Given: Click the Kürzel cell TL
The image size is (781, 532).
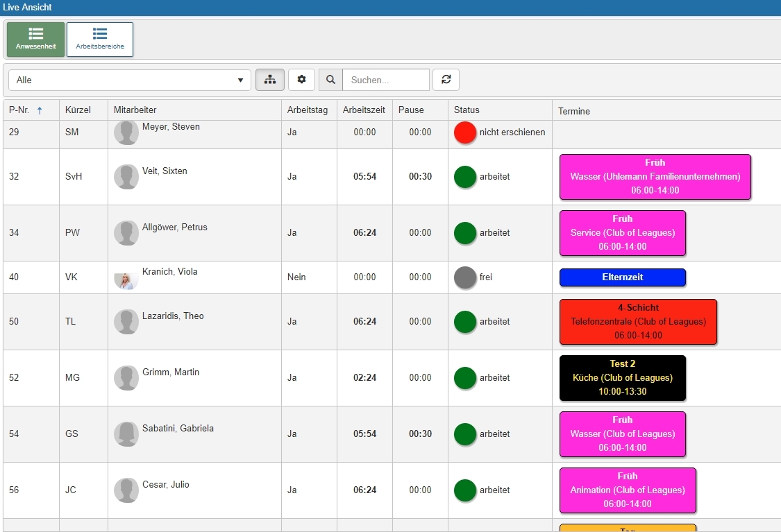Looking at the screenshot, I should (x=70, y=322).
